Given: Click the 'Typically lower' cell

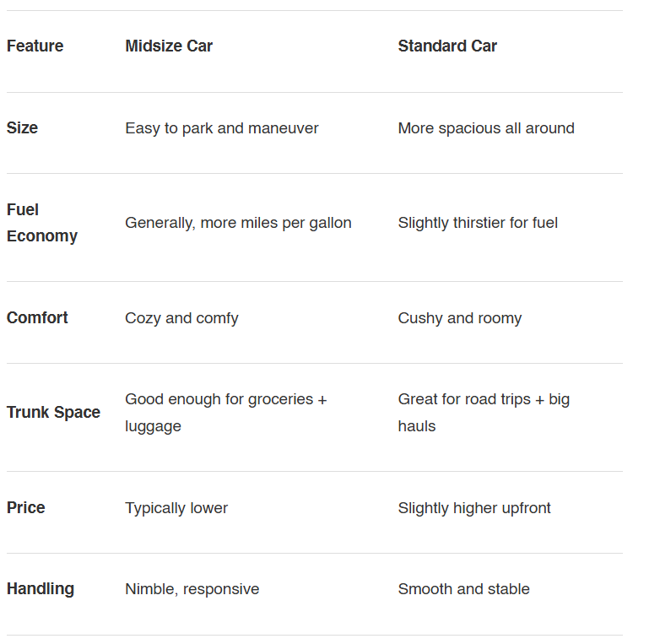Looking at the screenshot, I should click(176, 508).
